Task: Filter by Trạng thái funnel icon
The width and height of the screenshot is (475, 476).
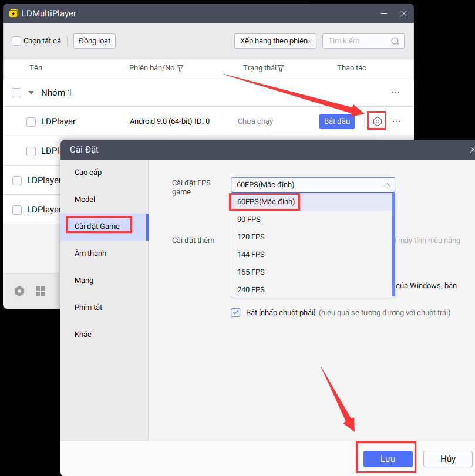Action: (281, 68)
